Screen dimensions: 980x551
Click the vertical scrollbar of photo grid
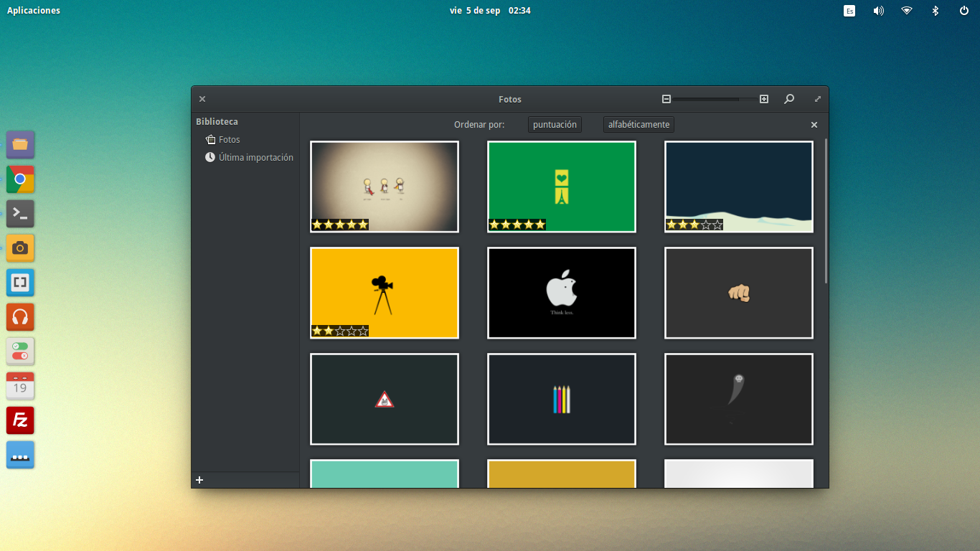pos(826,211)
